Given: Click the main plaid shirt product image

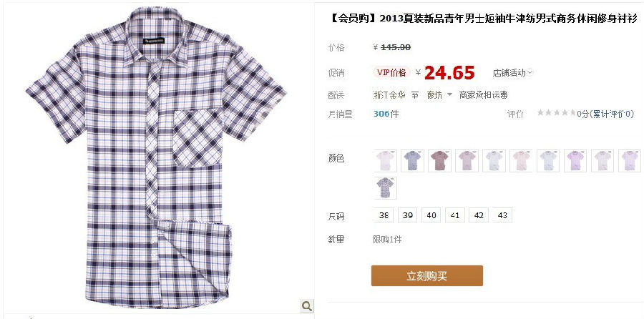Looking at the screenshot, I should [x=156, y=158].
